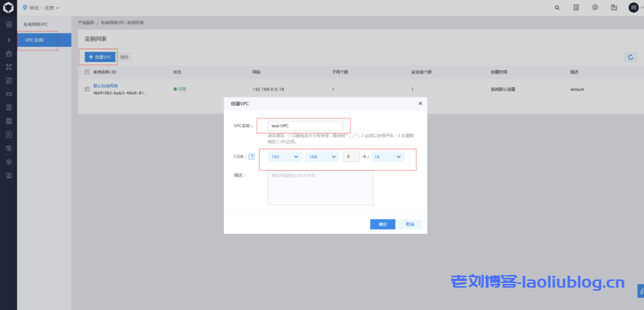Viewport: 644px width, 310px height.
Task: Click the 可用 status cell
Action: (180, 89)
